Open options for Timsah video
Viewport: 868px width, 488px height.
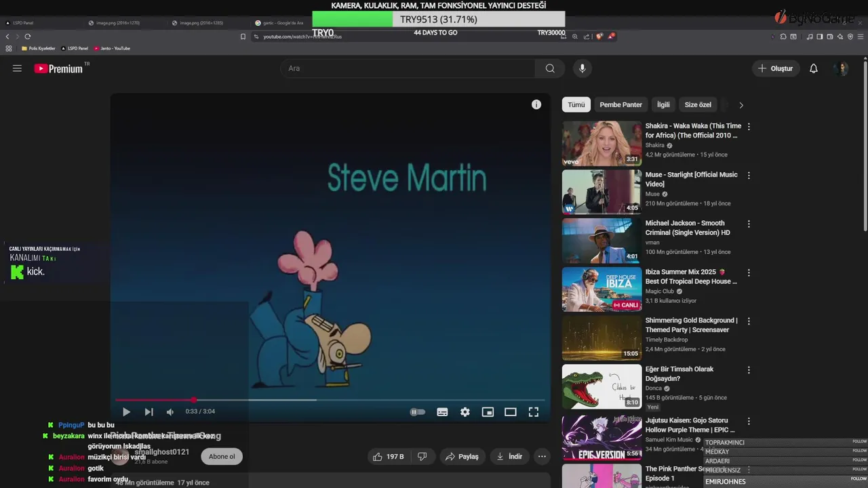[749, 371]
